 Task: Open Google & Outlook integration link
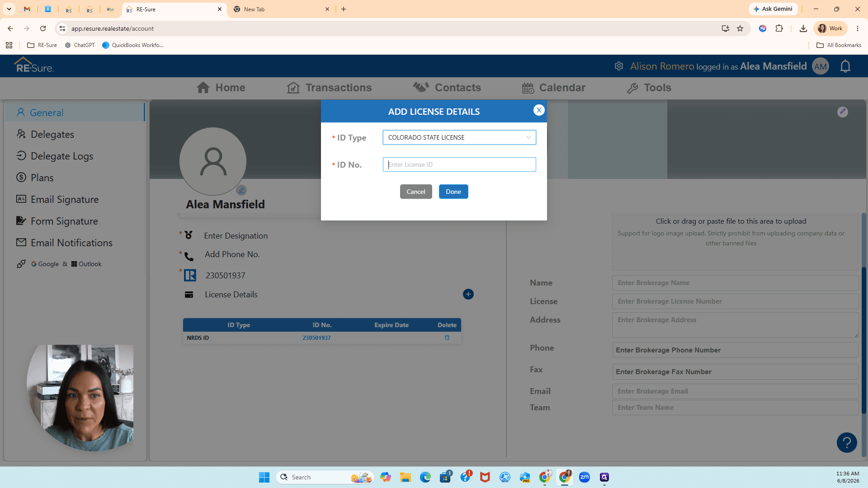pos(59,264)
